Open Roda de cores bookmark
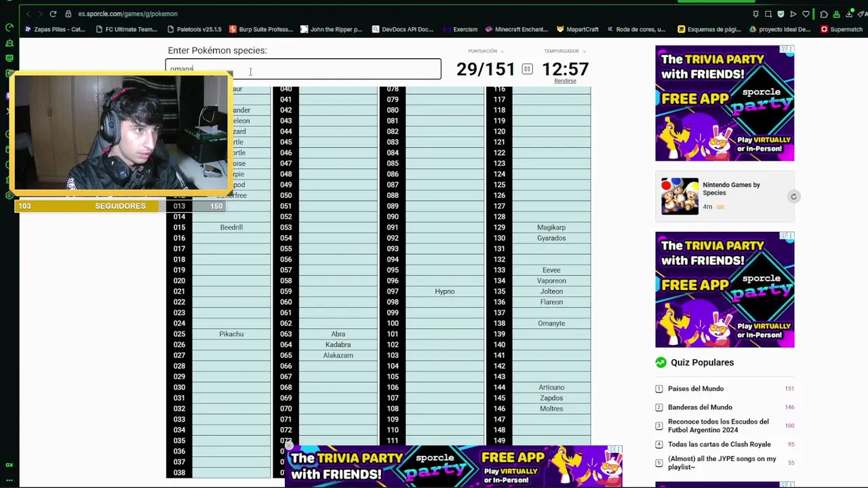Image resolution: width=868 pixels, height=488 pixels. point(636,29)
